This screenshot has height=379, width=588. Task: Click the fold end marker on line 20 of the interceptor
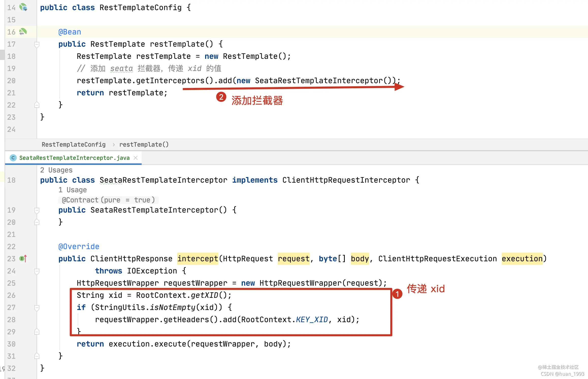tap(37, 222)
